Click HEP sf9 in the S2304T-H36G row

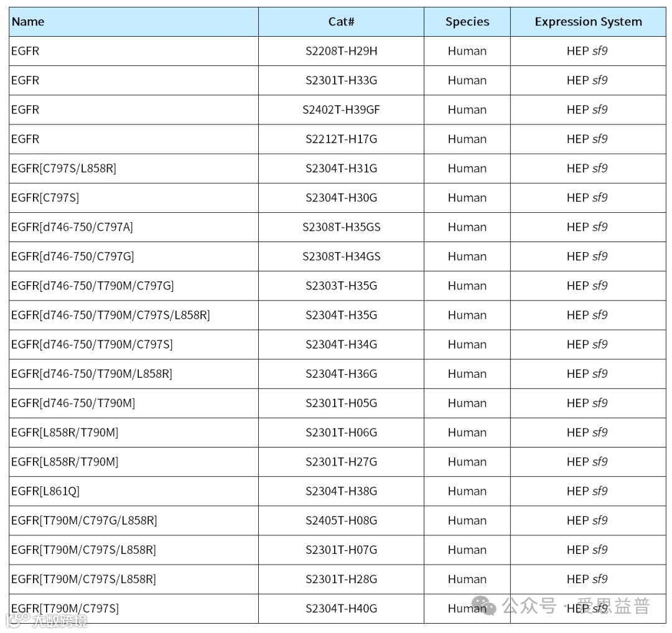point(587,374)
